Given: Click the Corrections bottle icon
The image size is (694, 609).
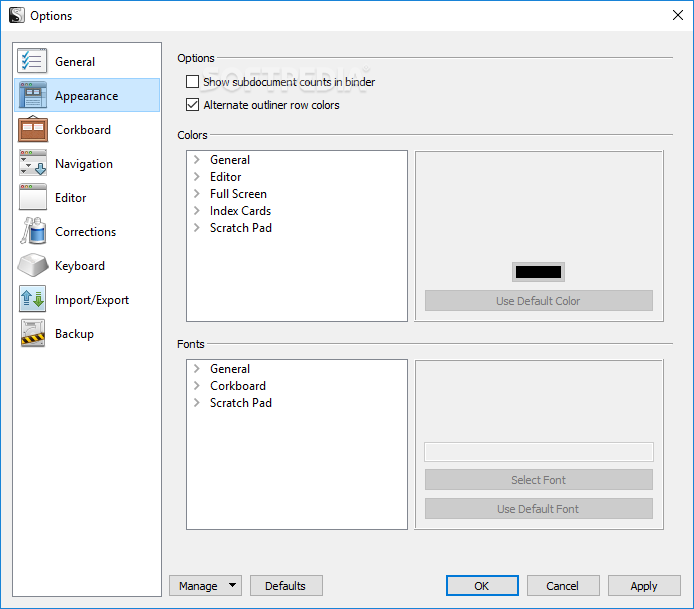Looking at the screenshot, I should 33,231.
